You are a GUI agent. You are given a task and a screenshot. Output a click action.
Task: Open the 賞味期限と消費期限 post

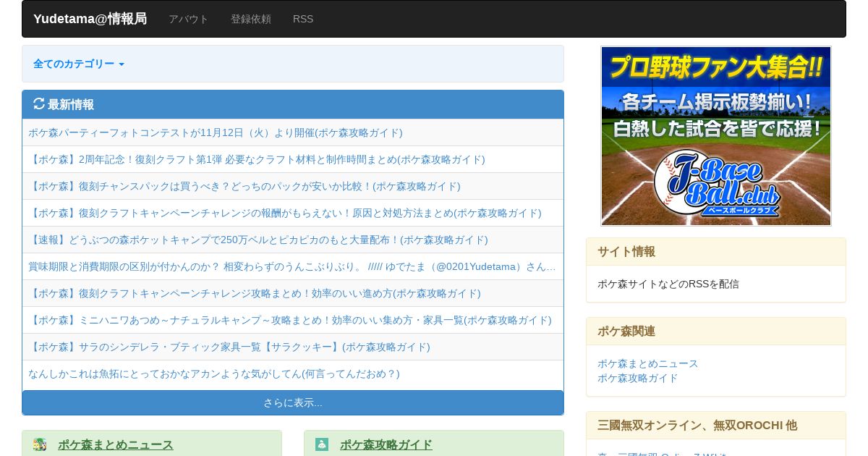click(292, 266)
